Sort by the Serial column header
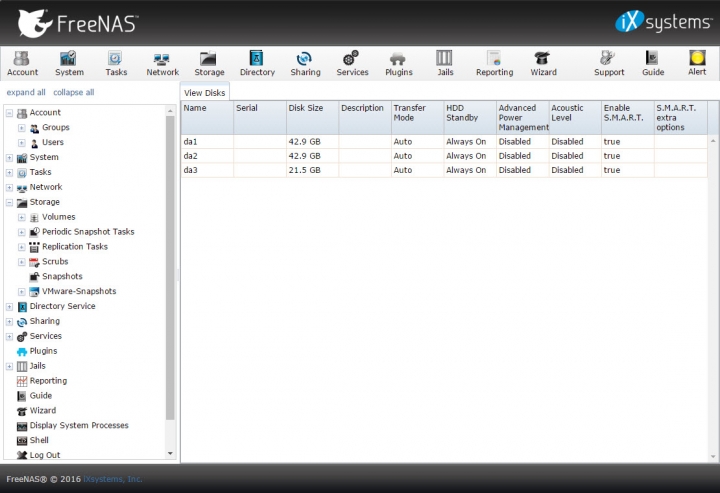Image resolution: width=720 pixels, height=493 pixels. point(260,118)
